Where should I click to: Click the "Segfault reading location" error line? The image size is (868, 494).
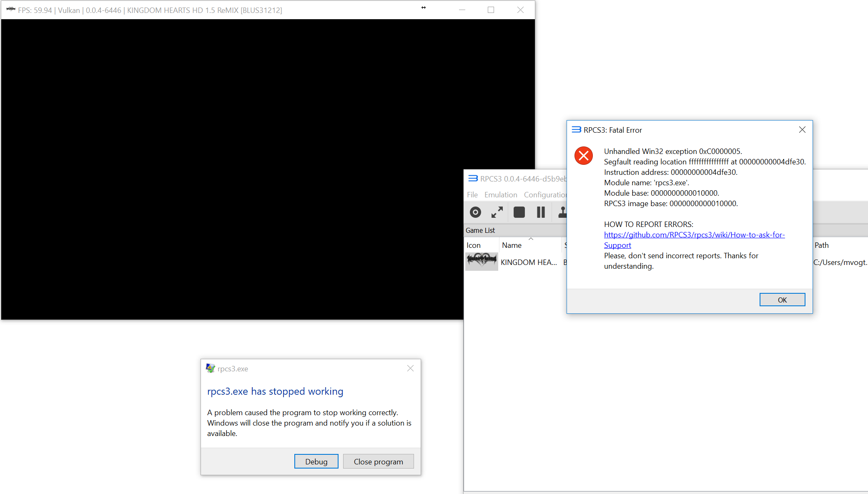click(x=705, y=162)
